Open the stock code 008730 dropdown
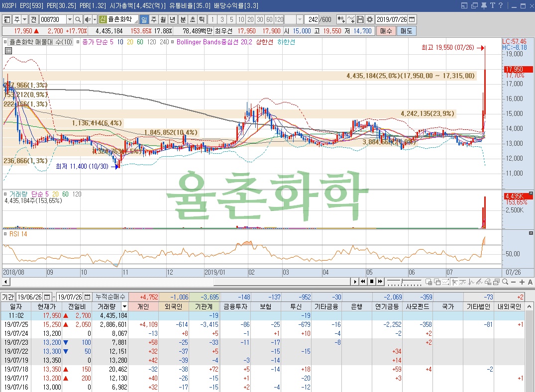Viewport: 535px width, 392px height. (70, 19)
